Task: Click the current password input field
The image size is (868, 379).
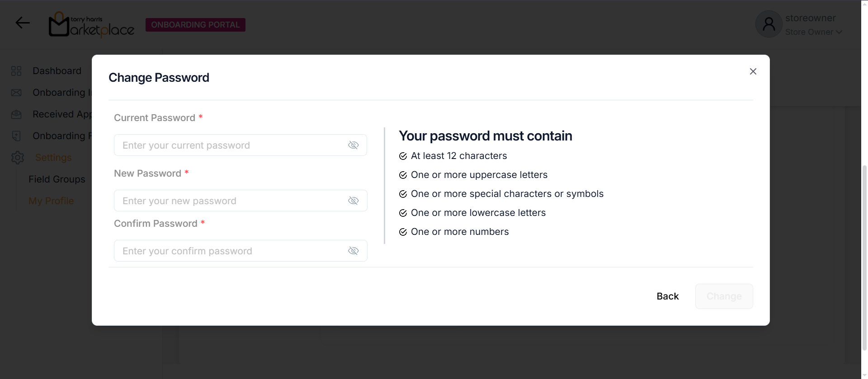Action: pyautogui.click(x=231, y=145)
